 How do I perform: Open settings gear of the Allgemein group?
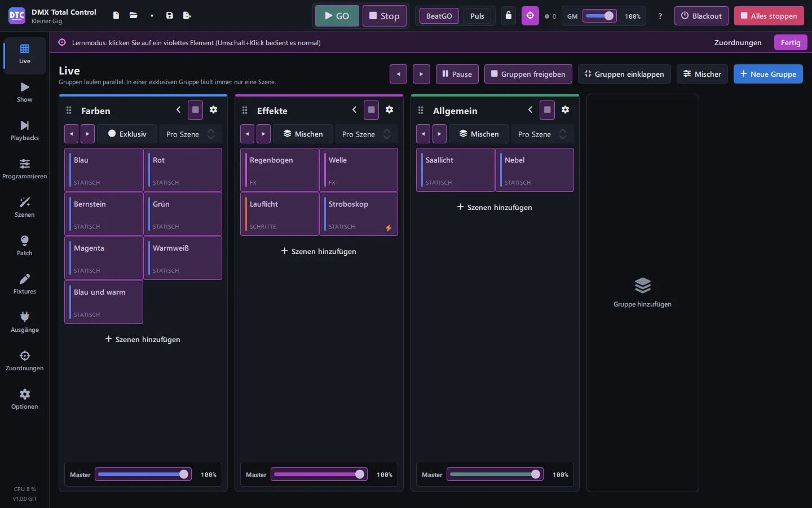(x=566, y=110)
